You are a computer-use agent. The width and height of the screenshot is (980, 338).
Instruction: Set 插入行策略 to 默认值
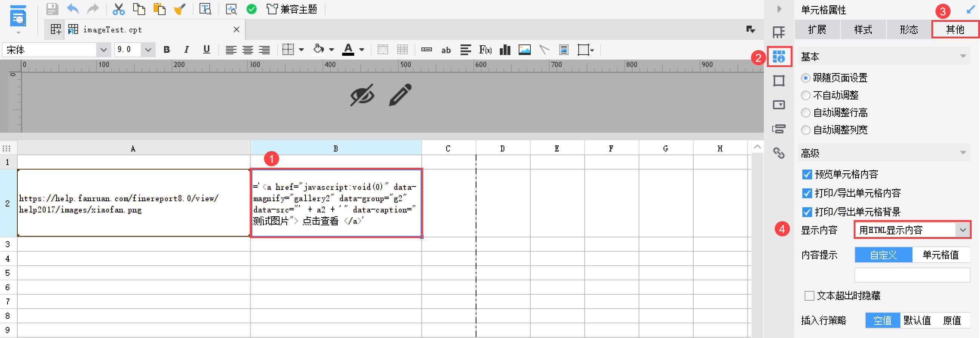(917, 321)
